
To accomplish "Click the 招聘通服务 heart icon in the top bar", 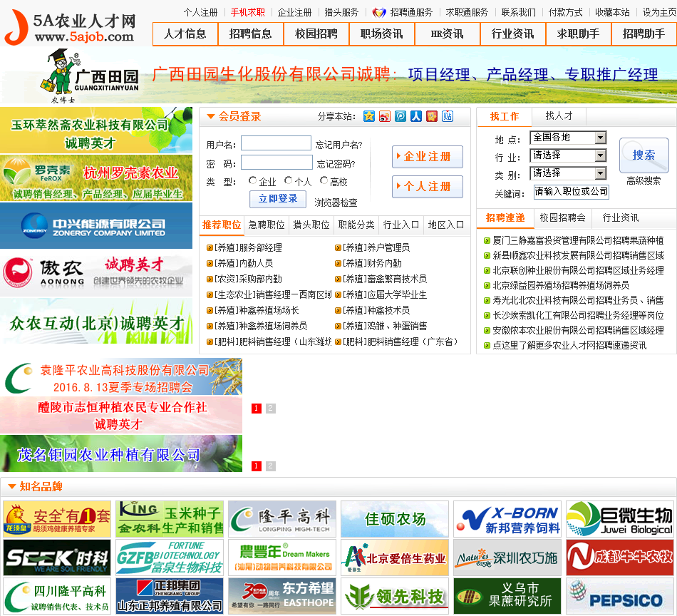I will (x=378, y=13).
